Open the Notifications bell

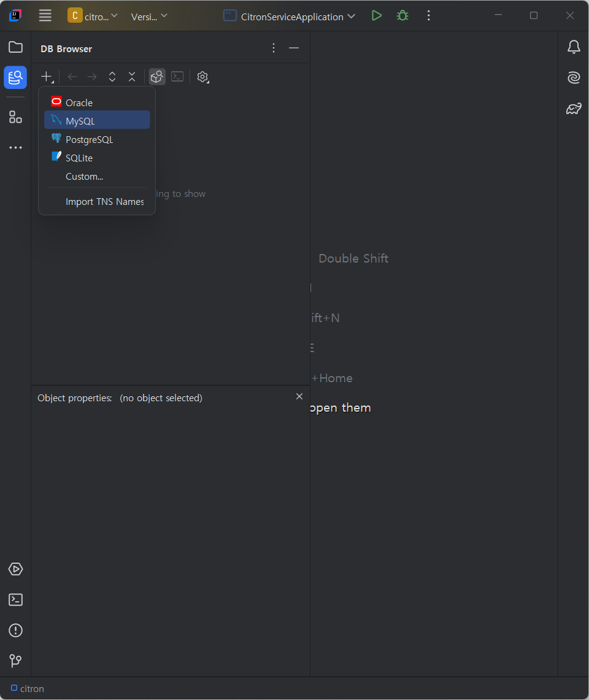click(574, 47)
